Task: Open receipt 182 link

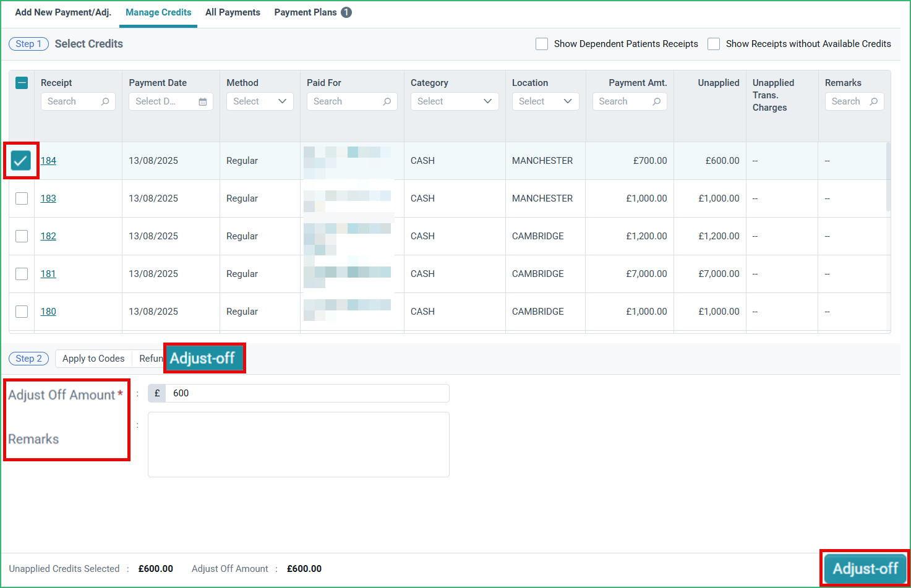Action: [x=48, y=236]
